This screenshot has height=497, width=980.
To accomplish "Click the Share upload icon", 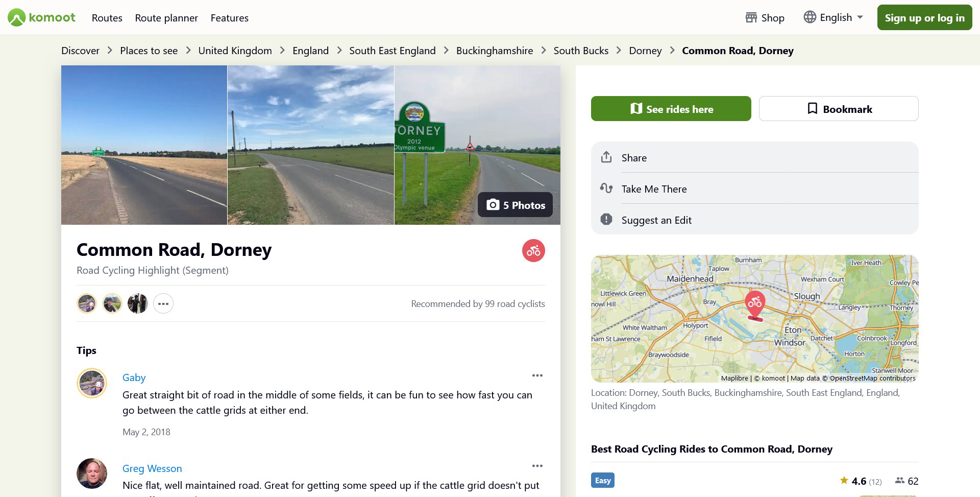I will (606, 157).
